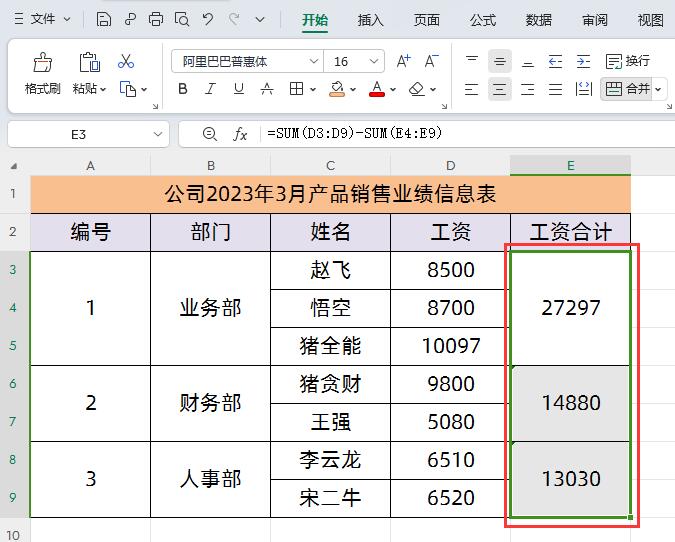The width and height of the screenshot is (675, 542).
Task: Select the cell containing 猪全能
Action: pos(330,346)
